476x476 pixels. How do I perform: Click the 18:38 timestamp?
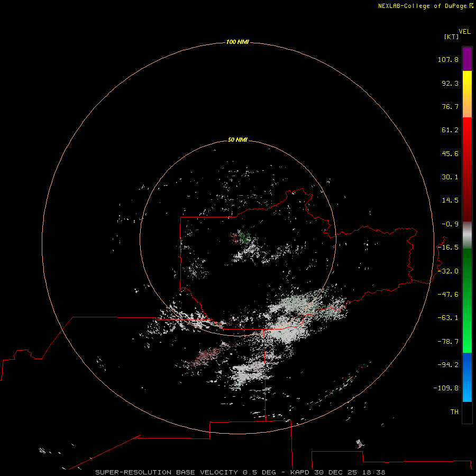click(374, 472)
